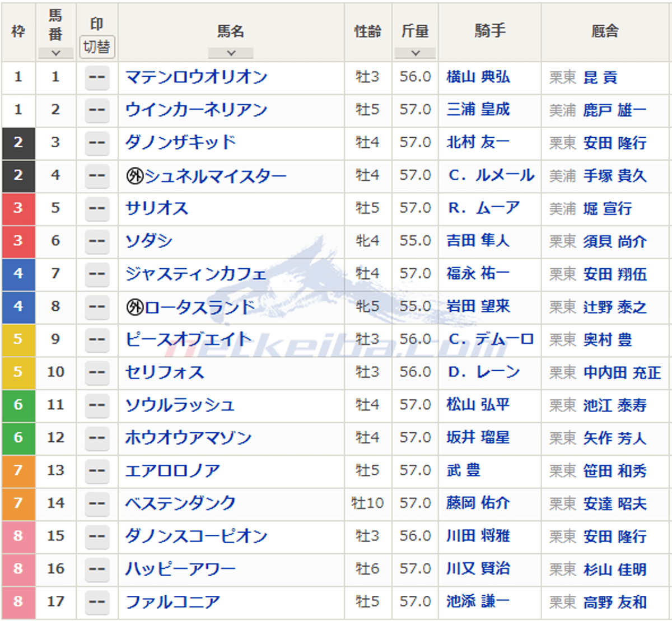Click the yellow frame 5 cell for ピースオブエイト
Image resolution: width=672 pixels, height=621 pixels.
coord(18,339)
